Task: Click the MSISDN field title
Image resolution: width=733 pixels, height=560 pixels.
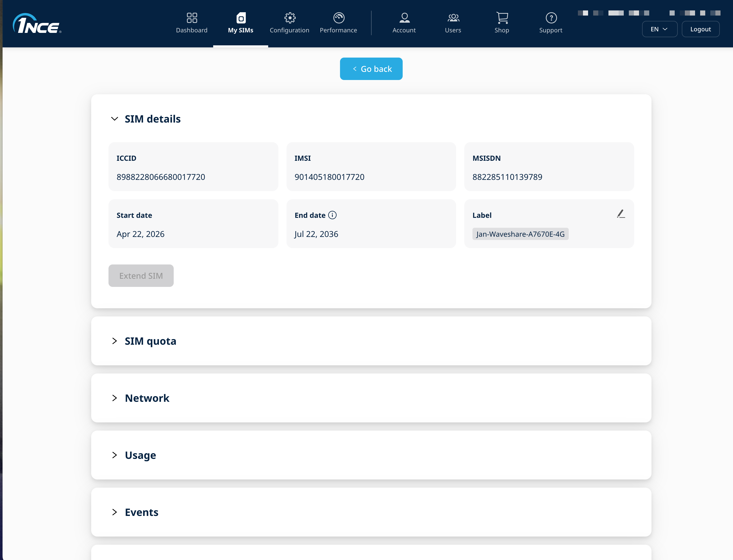Action: pos(486,158)
